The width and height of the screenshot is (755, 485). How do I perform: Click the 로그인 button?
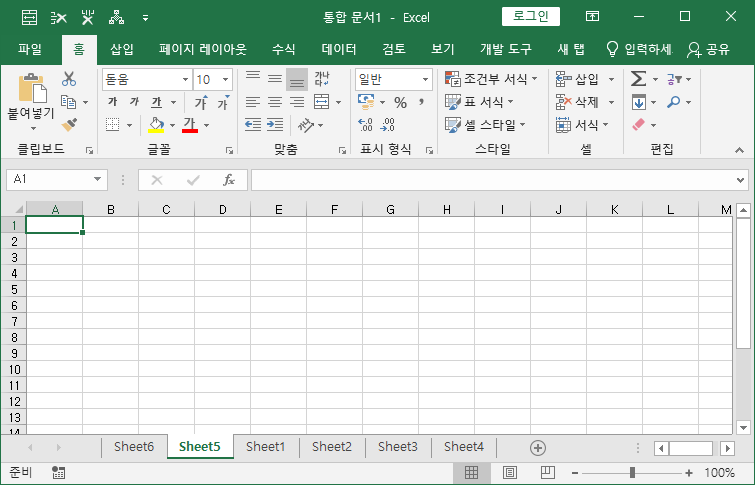pos(531,16)
